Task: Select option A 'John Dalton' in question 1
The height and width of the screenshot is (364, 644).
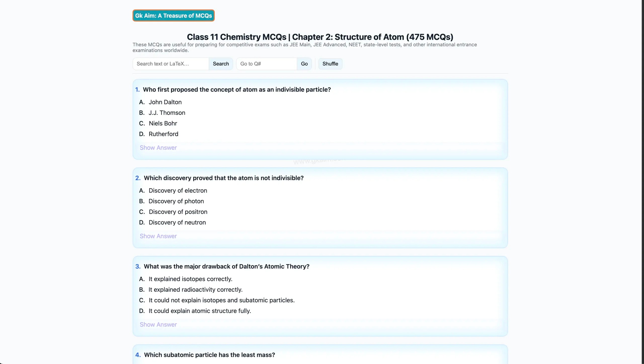Action: tap(165, 102)
